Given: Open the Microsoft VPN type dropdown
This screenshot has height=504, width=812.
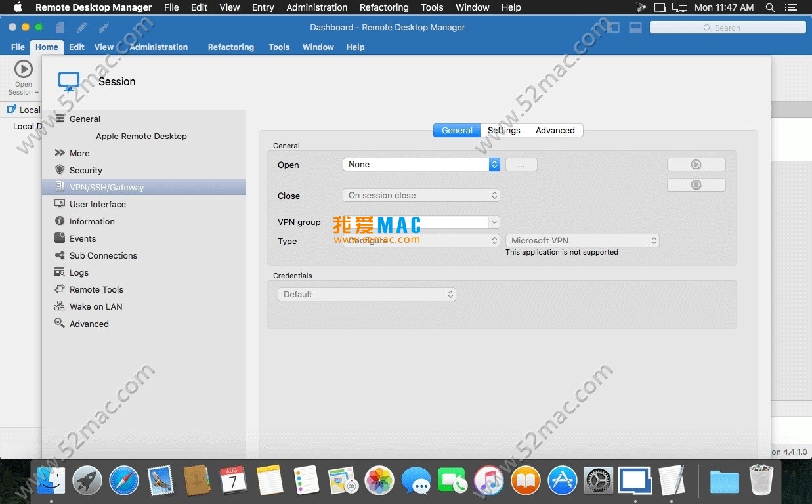Looking at the screenshot, I should point(582,241).
